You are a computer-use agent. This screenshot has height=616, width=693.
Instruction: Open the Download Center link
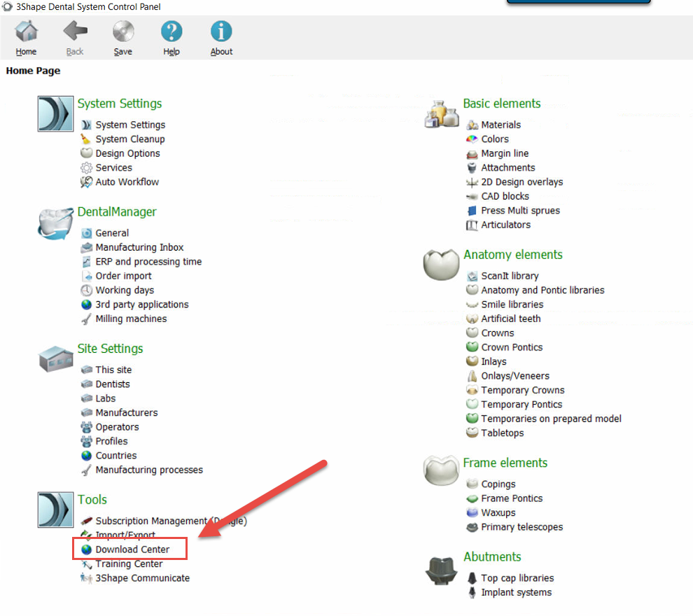click(132, 549)
